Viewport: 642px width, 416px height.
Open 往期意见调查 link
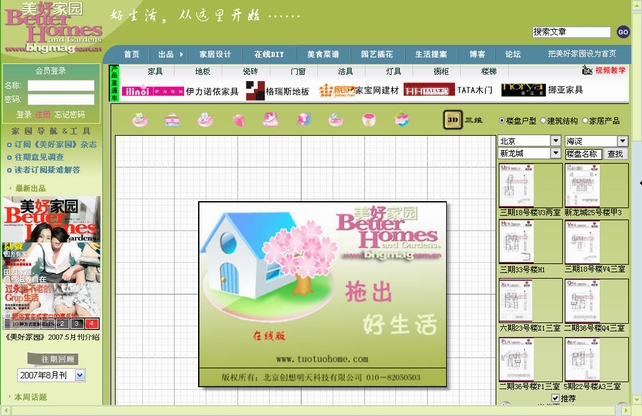point(39,157)
